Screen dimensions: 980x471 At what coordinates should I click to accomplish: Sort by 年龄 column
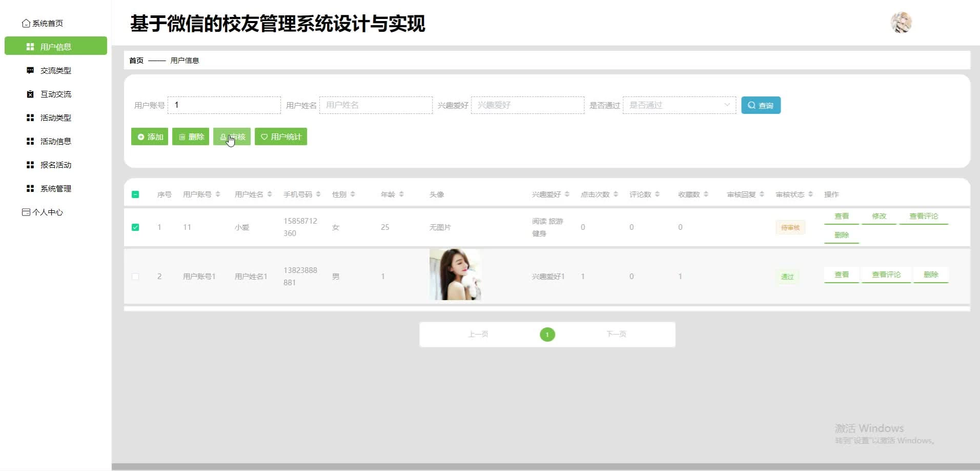401,194
